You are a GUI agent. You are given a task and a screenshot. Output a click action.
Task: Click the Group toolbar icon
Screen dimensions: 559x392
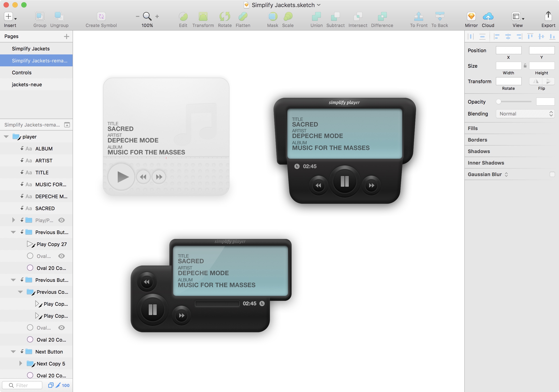(39, 17)
